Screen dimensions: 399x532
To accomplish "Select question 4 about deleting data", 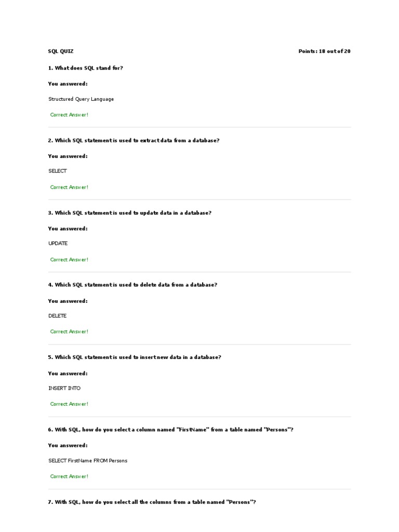I will (x=132, y=285).
